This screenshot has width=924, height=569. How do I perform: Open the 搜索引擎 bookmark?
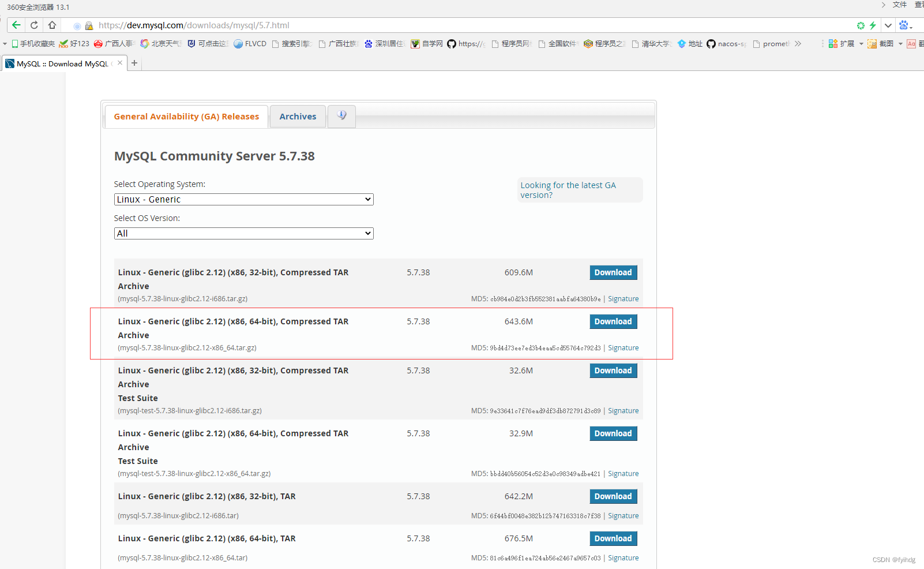(x=291, y=44)
